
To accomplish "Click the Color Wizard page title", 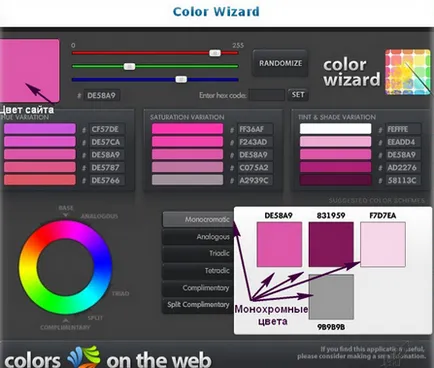I will (216, 12).
